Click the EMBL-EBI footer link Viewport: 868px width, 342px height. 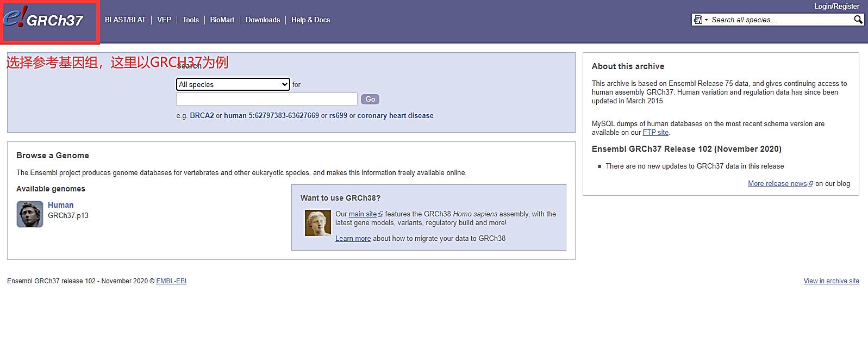[x=171, y=281]
